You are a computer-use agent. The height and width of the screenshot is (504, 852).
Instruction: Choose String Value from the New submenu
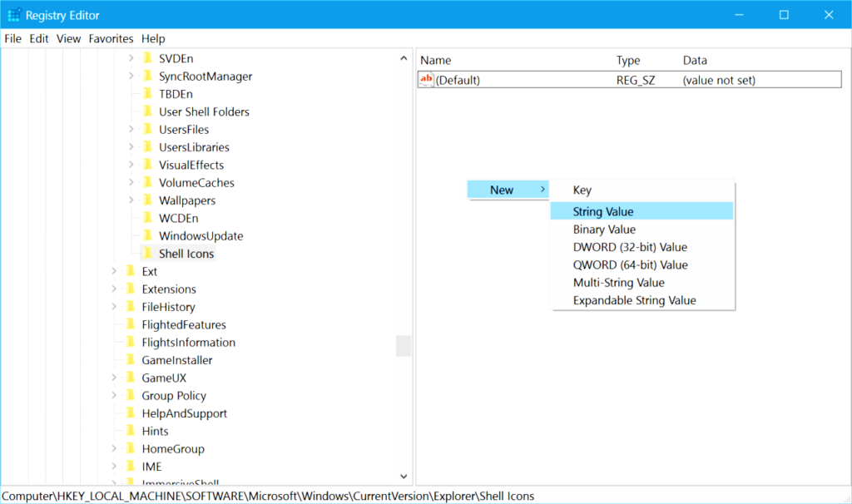[641, 211]
